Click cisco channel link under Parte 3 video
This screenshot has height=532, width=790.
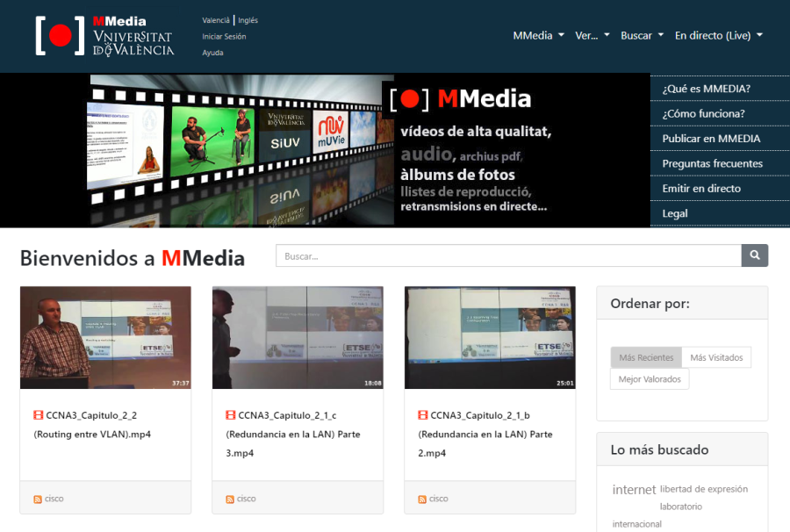[247, 499]
